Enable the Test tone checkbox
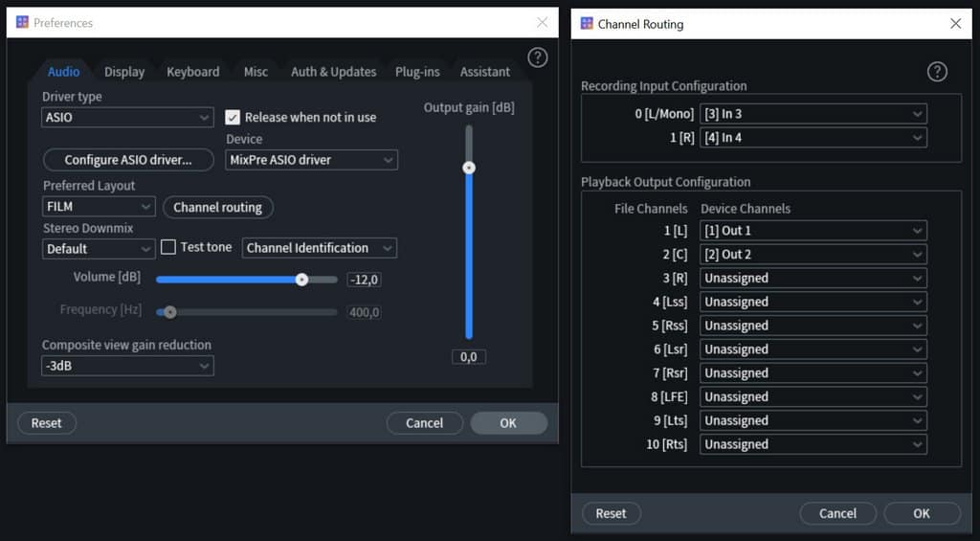The image size is (980, 541). pos(168,247)
